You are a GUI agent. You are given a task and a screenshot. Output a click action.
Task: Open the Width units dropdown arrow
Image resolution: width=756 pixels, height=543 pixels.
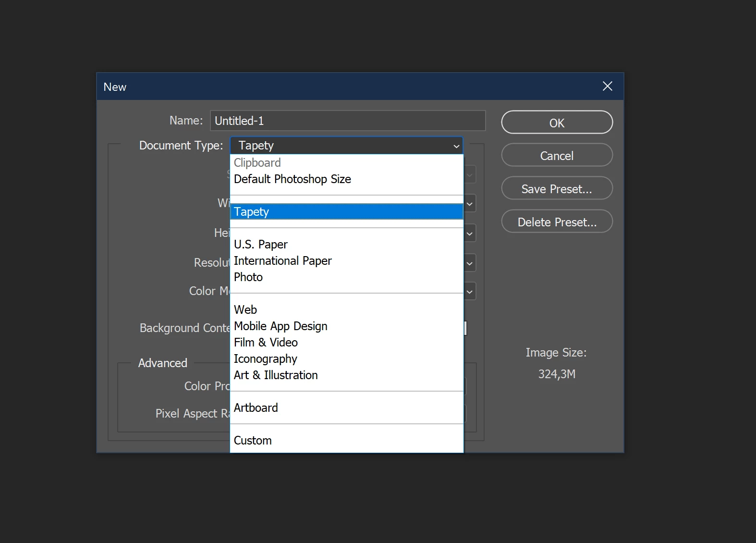470,204
